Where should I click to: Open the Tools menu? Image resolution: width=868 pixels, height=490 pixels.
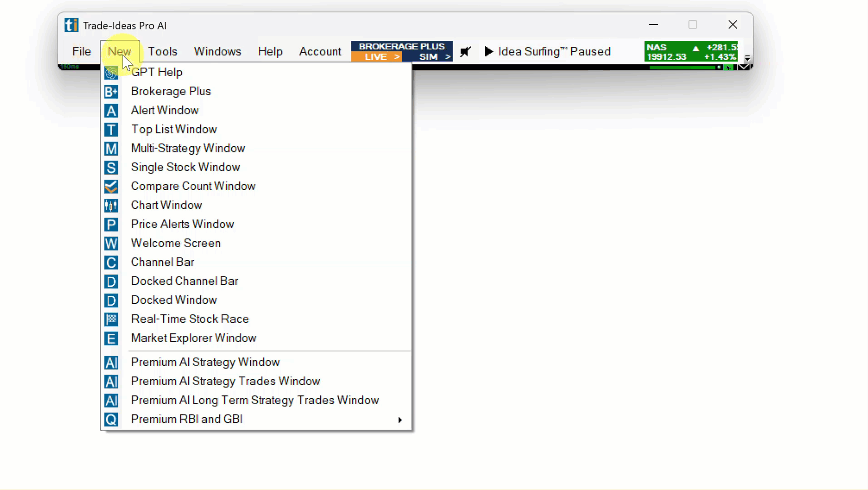tap(163, 52)
